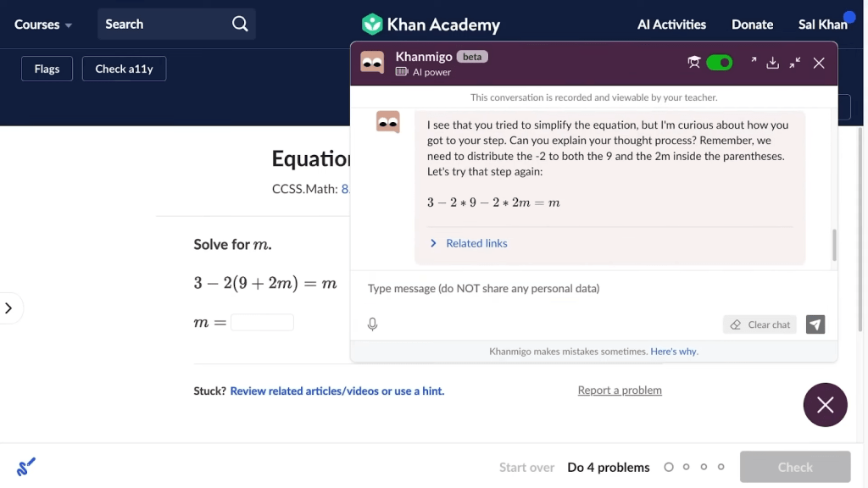The width and height of the screenshot is (868, 488).
Task: Toggle the green tutor mode switch
Action: tap(719, 63)
